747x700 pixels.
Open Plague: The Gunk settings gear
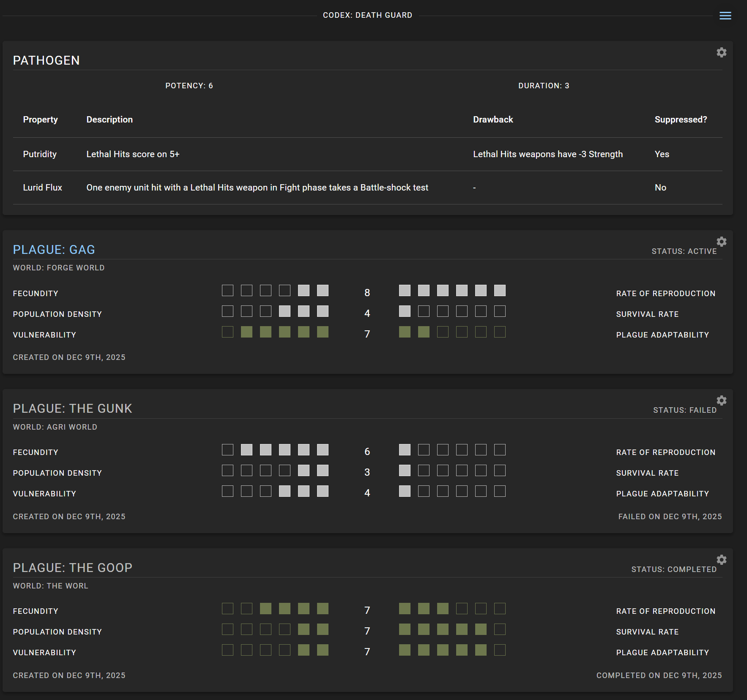pos(722,400)
